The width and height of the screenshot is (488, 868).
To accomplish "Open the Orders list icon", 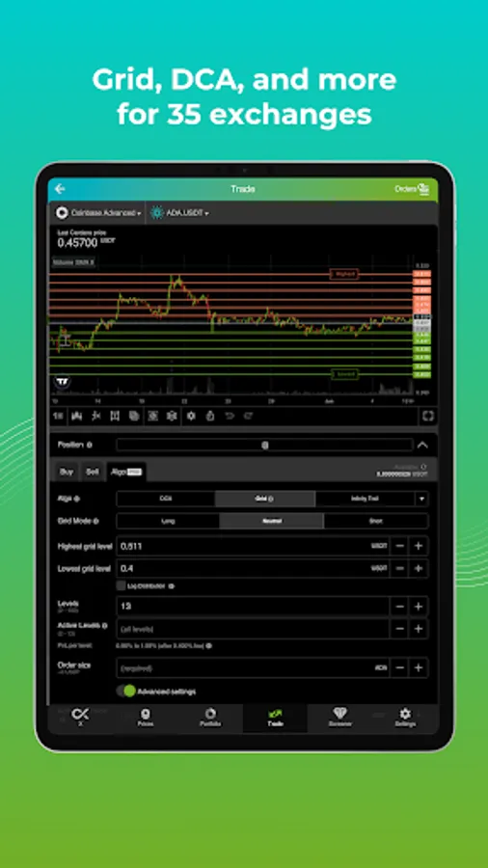I will click(x=422, y=189).
